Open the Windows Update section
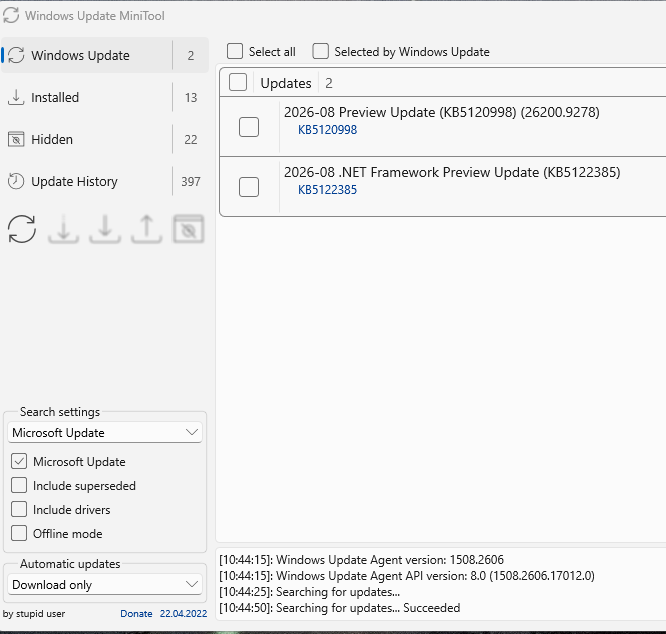666x634 pixels. [x=105, y=55]
